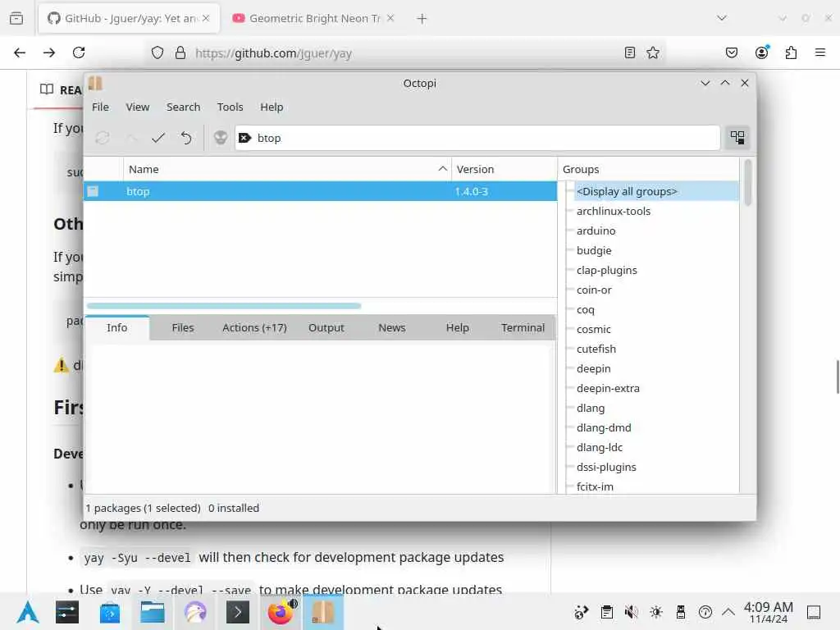
Task: Click the Version column header
Action: click(x=504, y=169)
